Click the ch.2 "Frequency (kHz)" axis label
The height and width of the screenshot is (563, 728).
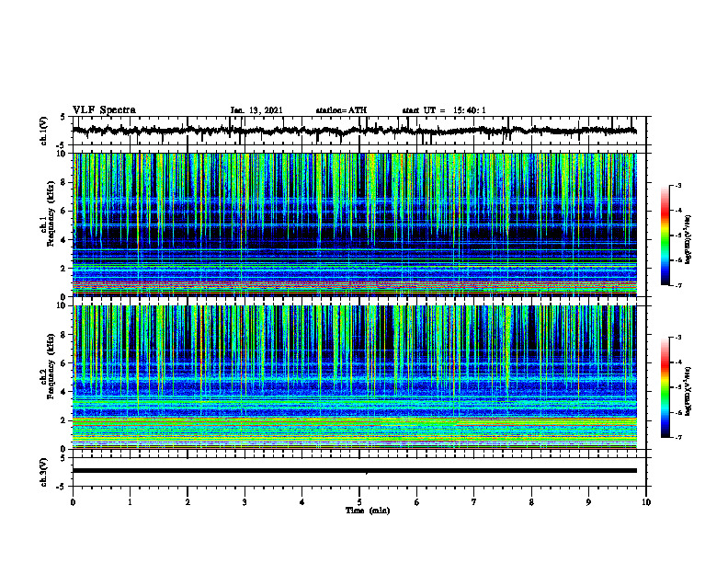[51, 366]
